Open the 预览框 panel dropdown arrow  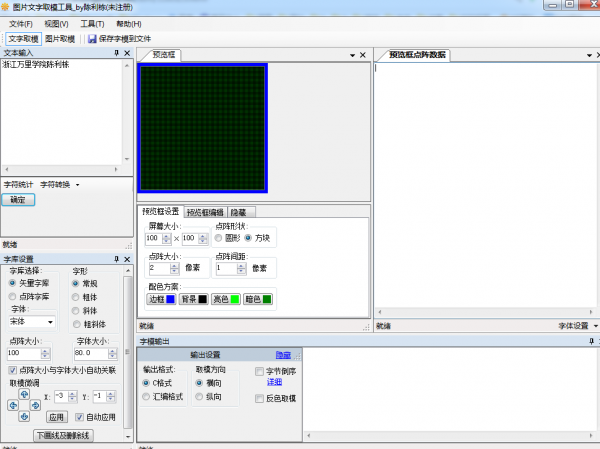pyautogui.click(x=352, y=56)
